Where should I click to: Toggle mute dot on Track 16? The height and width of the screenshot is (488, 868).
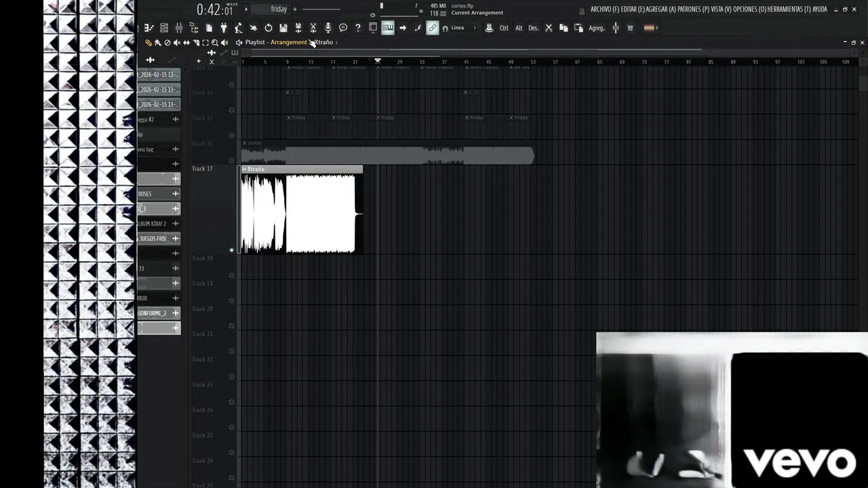231,161
